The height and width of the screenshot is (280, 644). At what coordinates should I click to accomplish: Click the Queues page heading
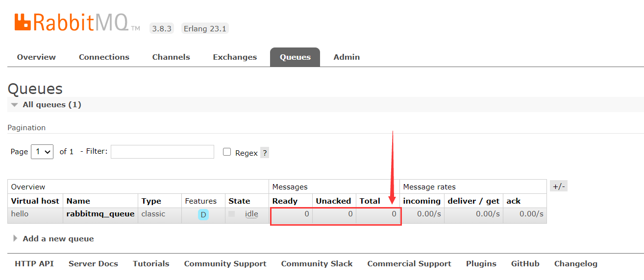coord(35,89)
